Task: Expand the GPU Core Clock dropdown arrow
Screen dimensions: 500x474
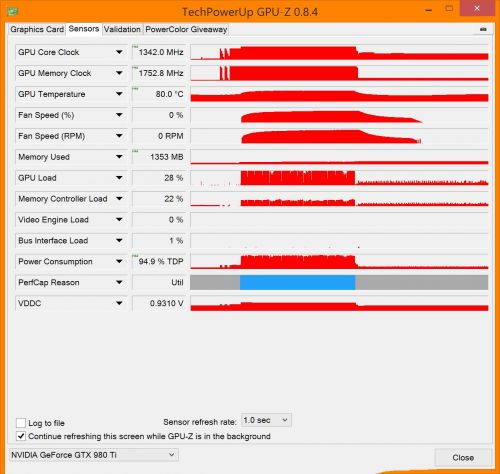Action: tap(119, 52)
